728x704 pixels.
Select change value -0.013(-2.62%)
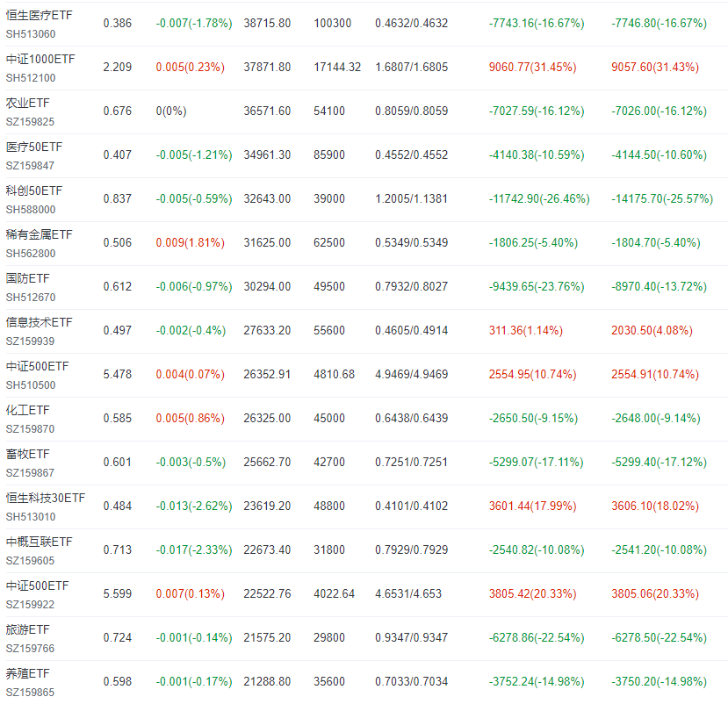pyautogui.click(x=194, y=506)
